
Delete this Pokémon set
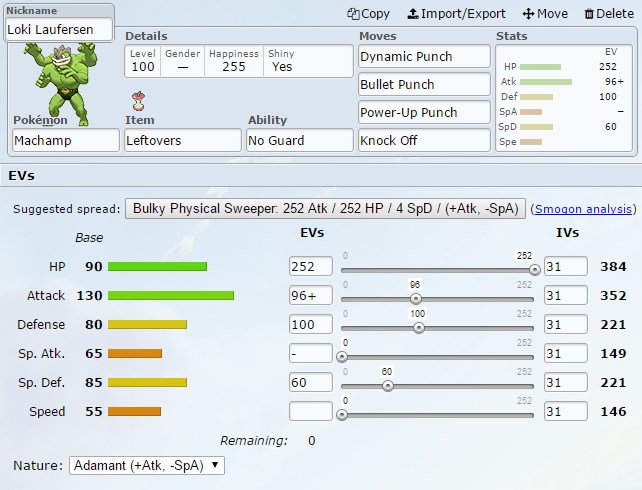pyautogui.click(x=609, y=14)
